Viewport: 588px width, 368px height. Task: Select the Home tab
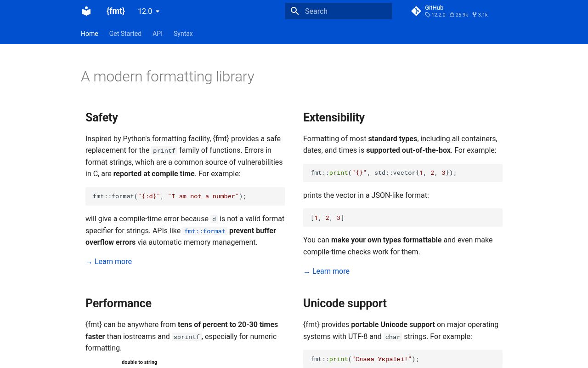tap(90, 34)
